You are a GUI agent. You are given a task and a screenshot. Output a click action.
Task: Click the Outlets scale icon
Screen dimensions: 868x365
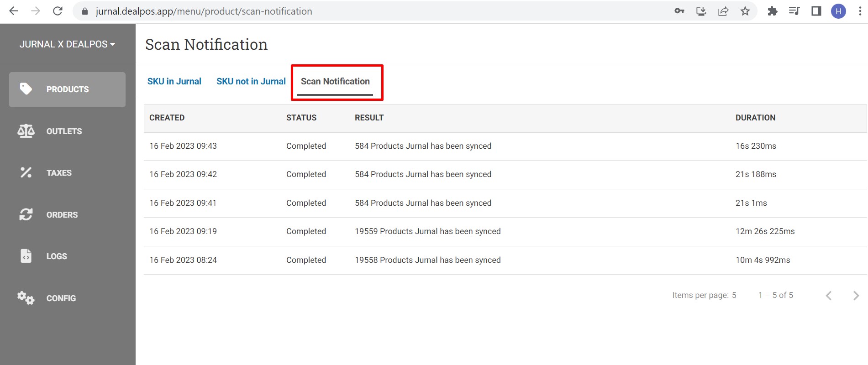[x=26, y=131]
